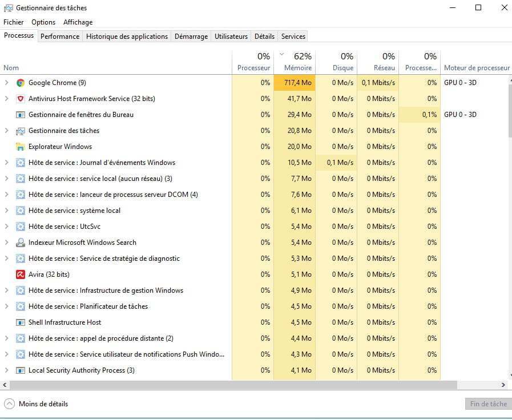Click the Shell Infrastructure Host icon
512x420 pixels.
20,323
